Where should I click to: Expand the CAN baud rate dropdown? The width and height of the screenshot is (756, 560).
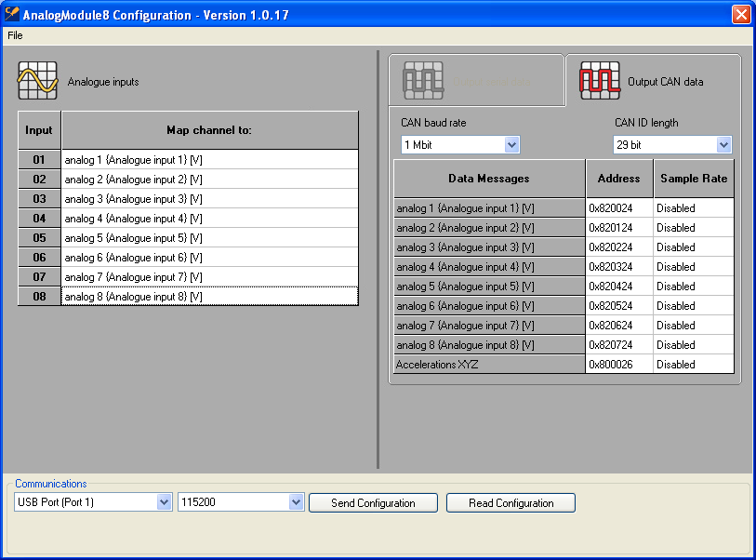(x=511, y=145)
